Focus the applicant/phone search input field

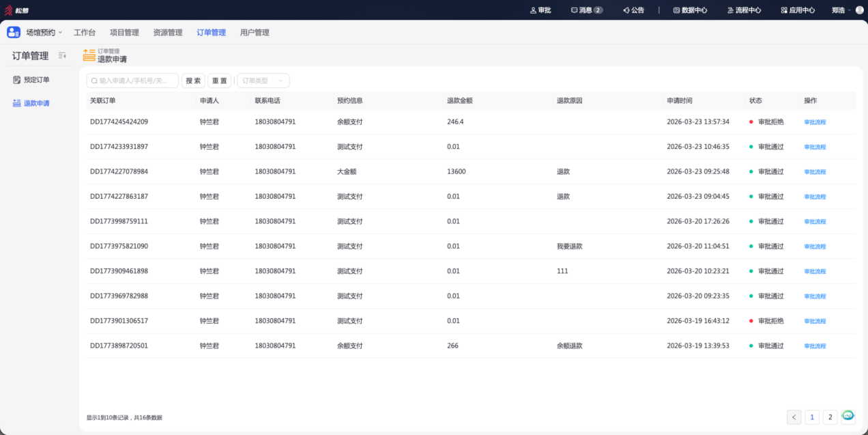132,81
